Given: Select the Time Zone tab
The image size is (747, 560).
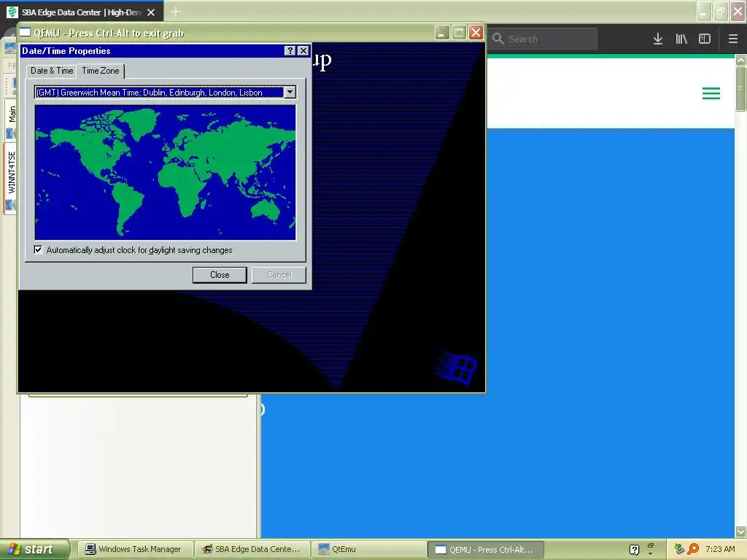Looking at the screenshot, I should tap(101, 71).
